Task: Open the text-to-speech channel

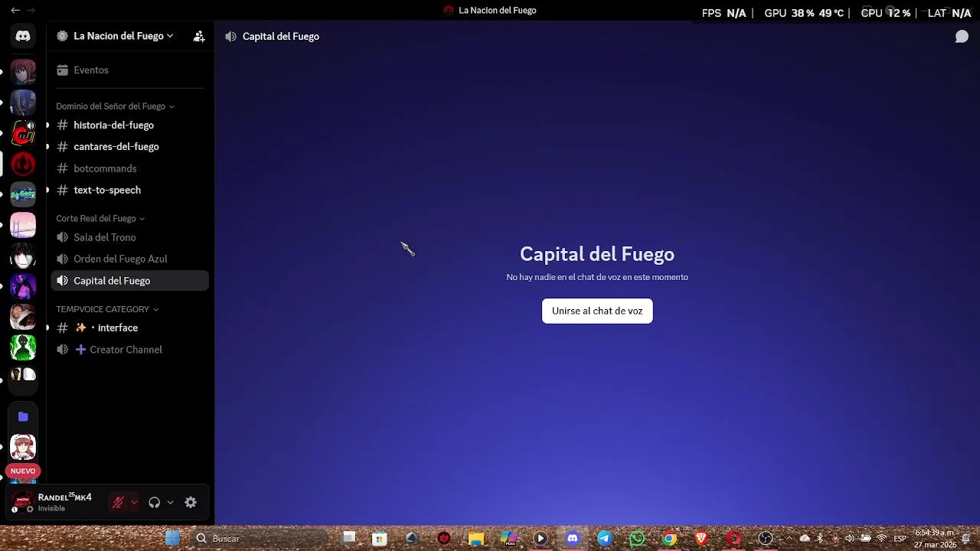Action: click(x=130, y=190)
